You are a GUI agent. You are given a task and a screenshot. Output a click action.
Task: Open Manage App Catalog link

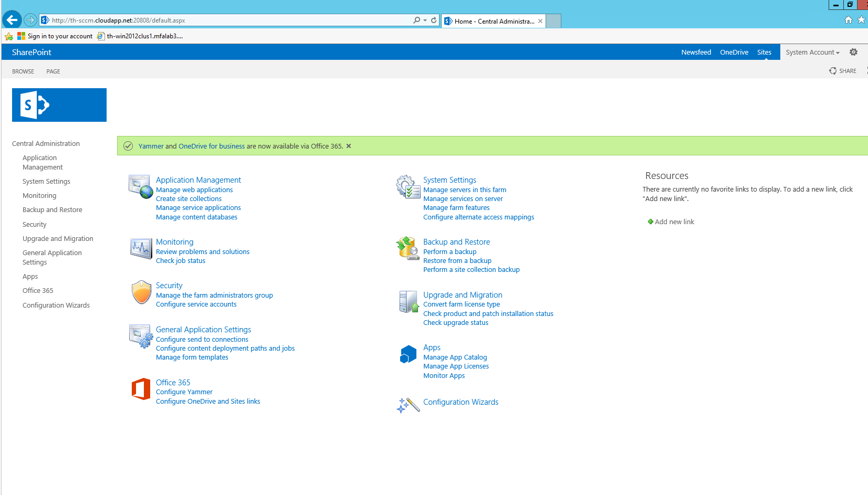[455, 357]
